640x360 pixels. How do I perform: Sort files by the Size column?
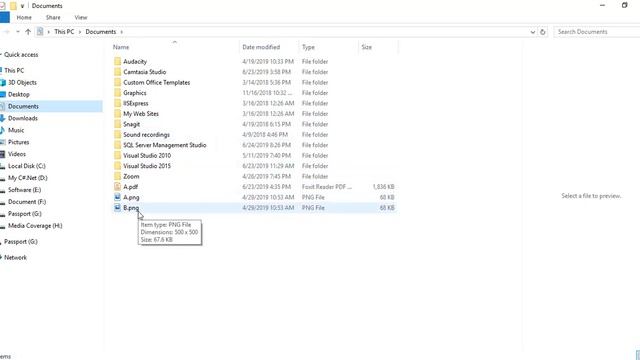click(367, 47)
